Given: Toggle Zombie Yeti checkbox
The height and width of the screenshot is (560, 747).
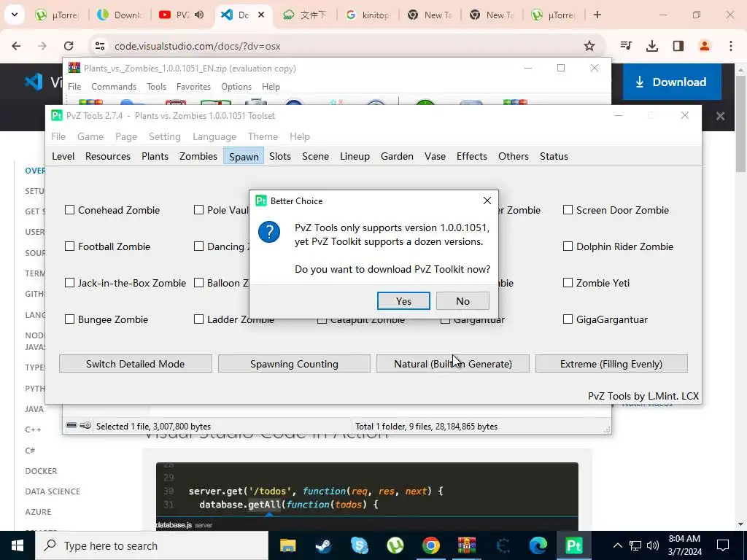Looking at the screenshot, I should pos(568,283).
